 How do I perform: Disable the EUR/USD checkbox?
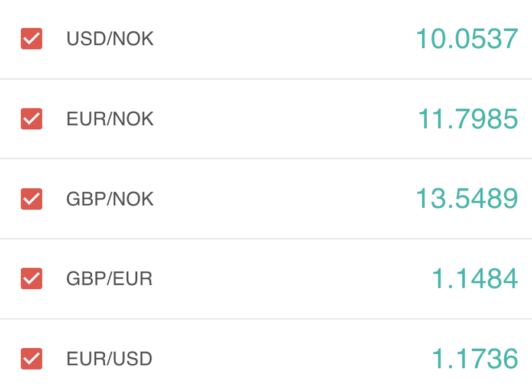[x=31, y=358]
